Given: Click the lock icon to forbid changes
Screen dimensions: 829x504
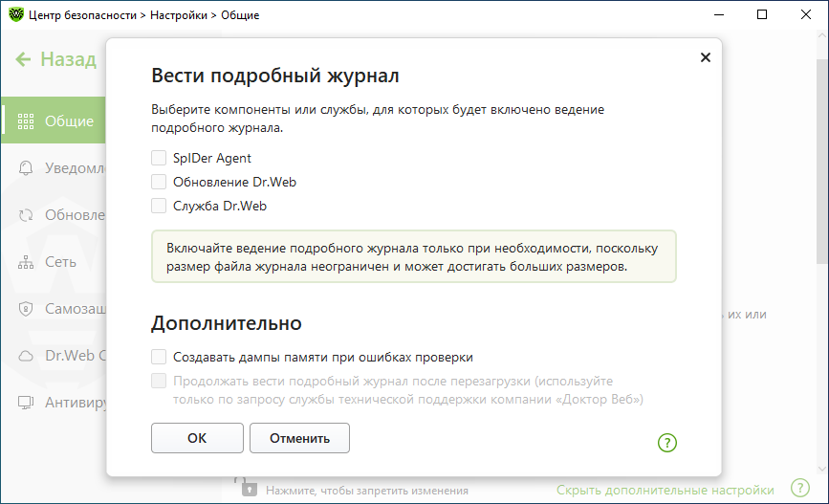Looking at the screenshot, I should (247, 487).
